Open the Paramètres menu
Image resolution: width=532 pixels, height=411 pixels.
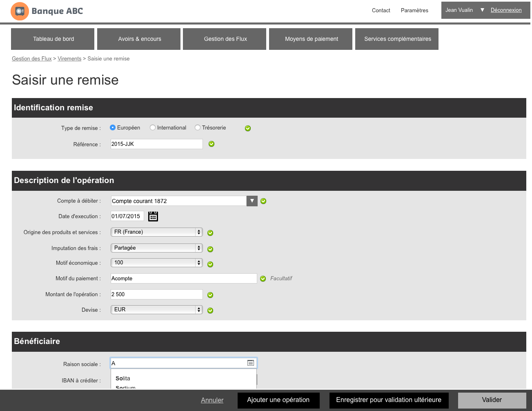point(414,11)
